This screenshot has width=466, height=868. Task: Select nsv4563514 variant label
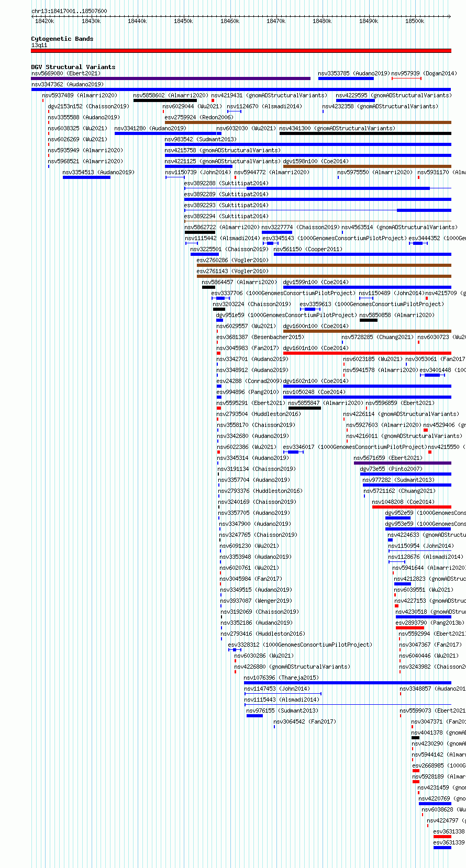[x=400, y=227]
